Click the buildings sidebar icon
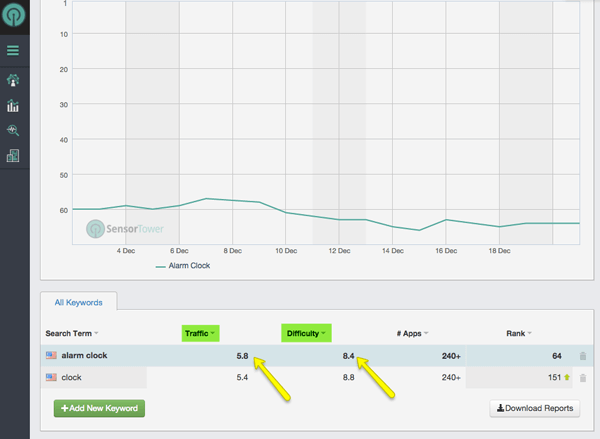Image resolution: width=600 pixels, height=439 pixels. click(13, 155)
